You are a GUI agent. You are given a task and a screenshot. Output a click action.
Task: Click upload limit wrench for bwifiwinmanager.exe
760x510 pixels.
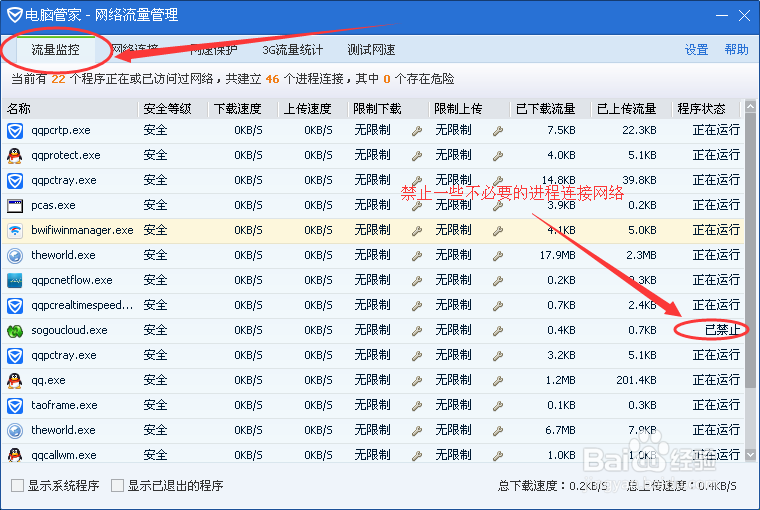[x=498, y=231]
